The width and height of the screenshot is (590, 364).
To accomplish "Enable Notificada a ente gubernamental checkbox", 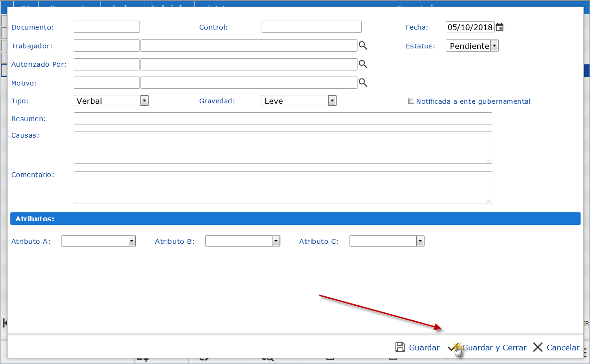I will pos(411,101).
